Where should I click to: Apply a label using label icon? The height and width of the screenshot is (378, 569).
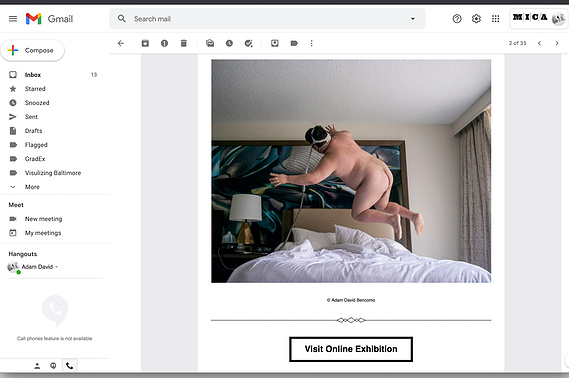tap(294, 43)
